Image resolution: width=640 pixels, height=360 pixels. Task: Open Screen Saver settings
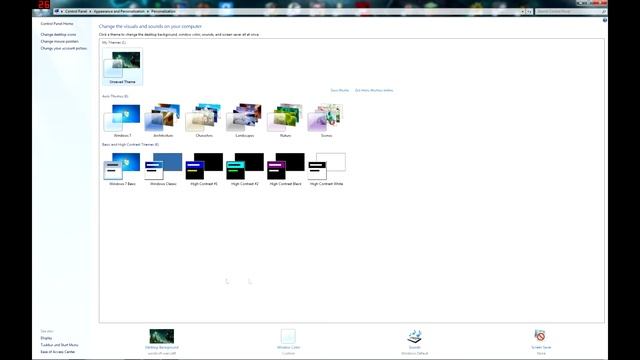[541, 342]
